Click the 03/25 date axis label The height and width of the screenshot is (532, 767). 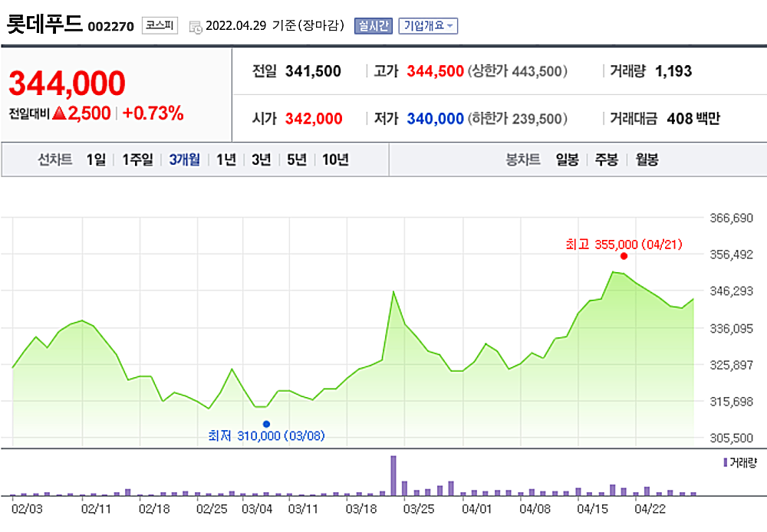click(x=419, y=509)
